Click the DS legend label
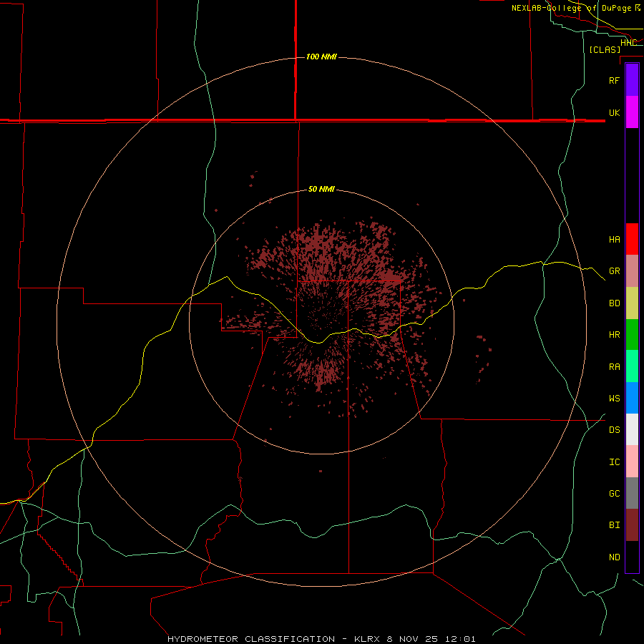644x644 pixels. click(x=614, y=430)
